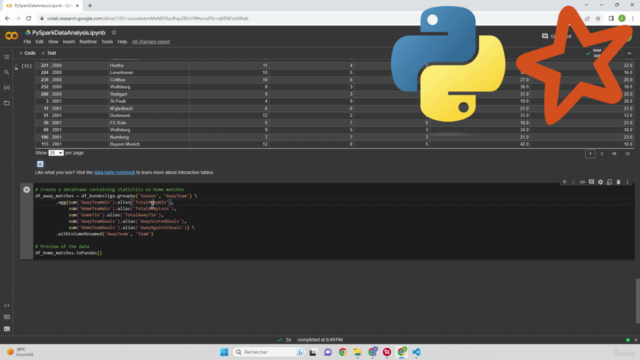The height and width of the screenshot is (360, 640).
Task: Open more cell actions menu
Action: (x=627, y=182)
